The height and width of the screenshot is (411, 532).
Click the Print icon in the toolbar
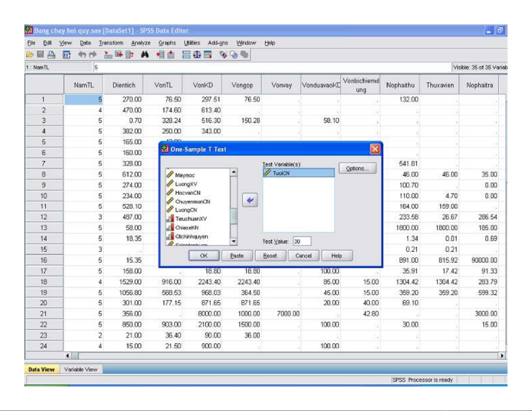click(x=51, y=54)
